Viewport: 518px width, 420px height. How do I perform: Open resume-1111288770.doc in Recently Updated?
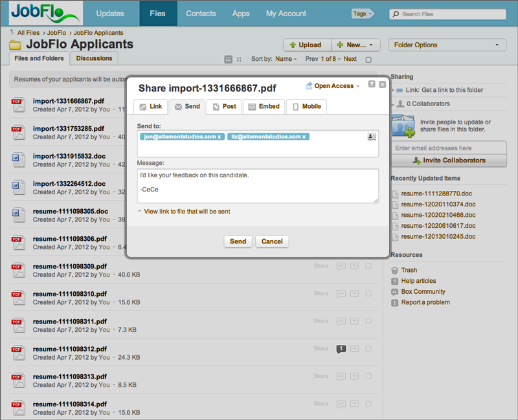[x=436, y=193]
